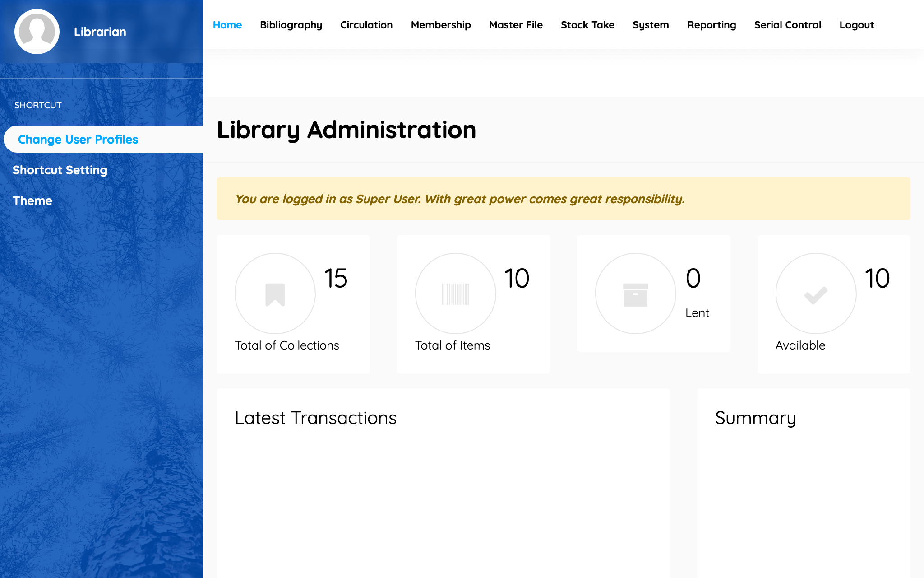Select Theme in the sidebar

coord(32,200)
